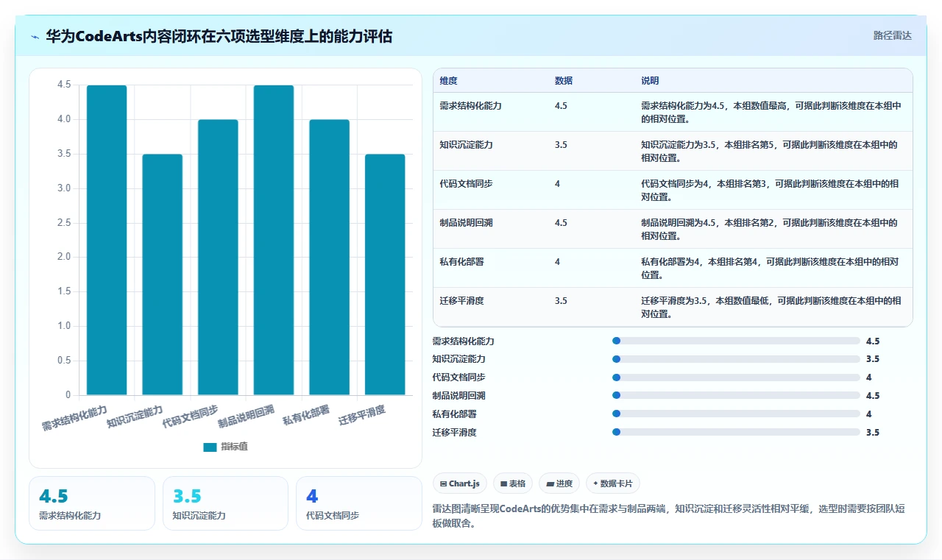This screenshot has width=942, height=560.
Task: Select the 知识沉淀能力 table row name
Action: (466, 145)
